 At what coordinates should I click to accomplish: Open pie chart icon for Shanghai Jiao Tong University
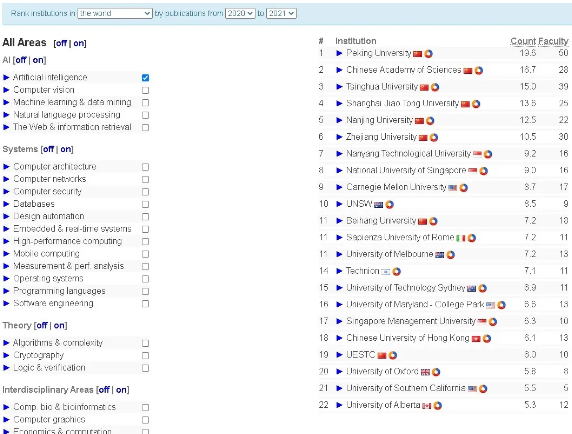click(x=476, y=104)
